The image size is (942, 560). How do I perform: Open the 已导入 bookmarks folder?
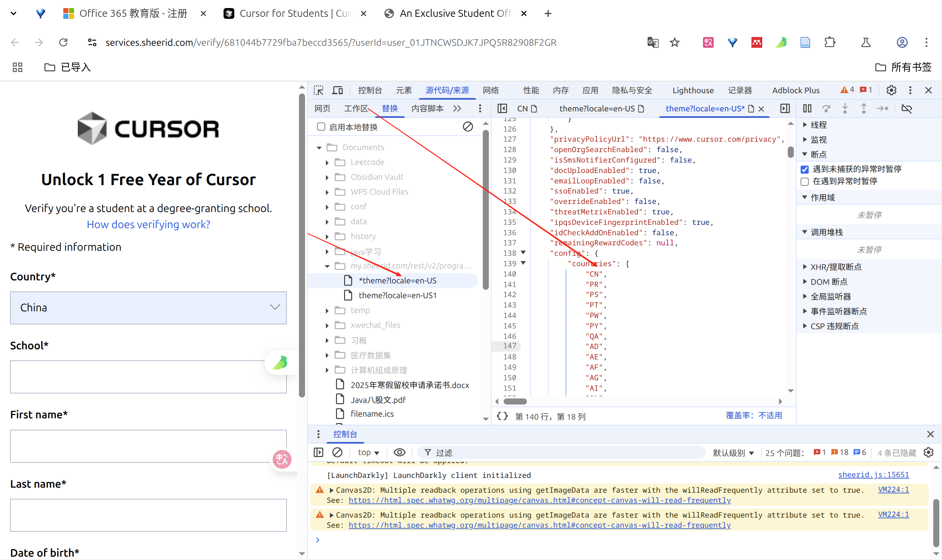pyautogui.click(x=67, y=67)
